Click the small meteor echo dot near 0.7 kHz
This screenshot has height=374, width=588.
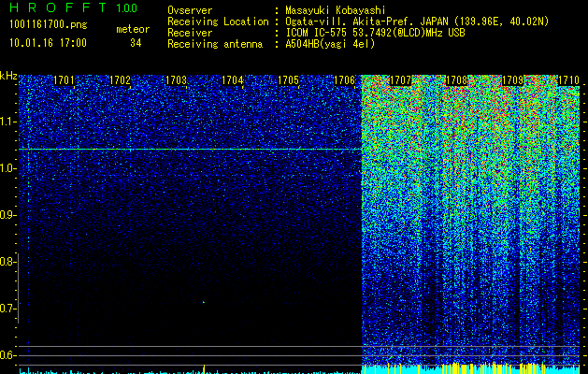click(204, 302)
